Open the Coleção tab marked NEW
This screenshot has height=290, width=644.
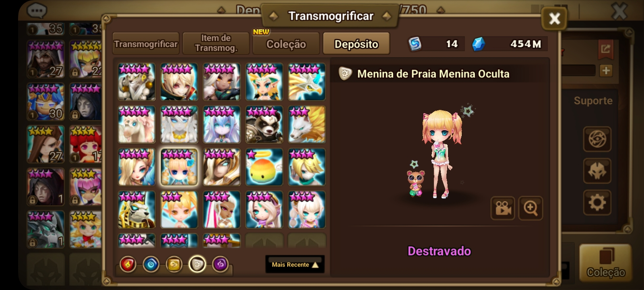[286, 43]
